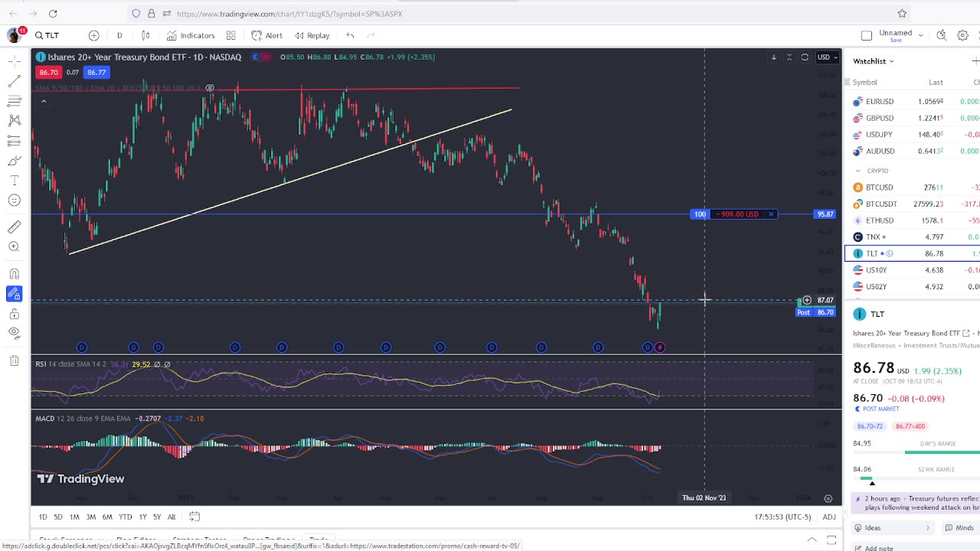
Task: Open chart settings gear icon
Action: pyautogui.click(x=963, y=35)
